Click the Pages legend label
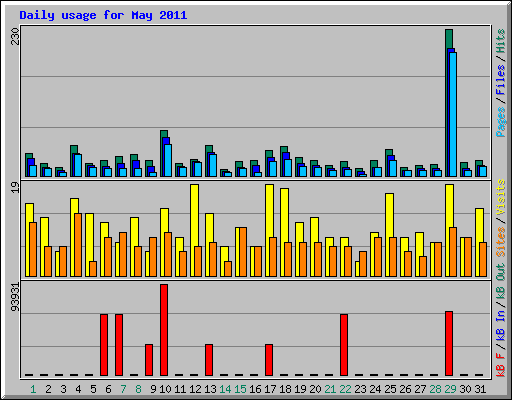The image size is (512, 400). 500,122
